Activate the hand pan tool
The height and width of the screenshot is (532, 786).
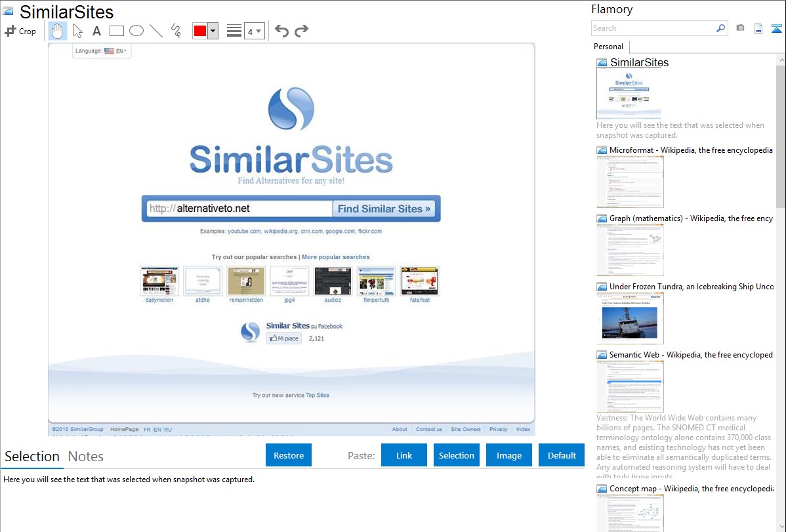pos(58,31)
